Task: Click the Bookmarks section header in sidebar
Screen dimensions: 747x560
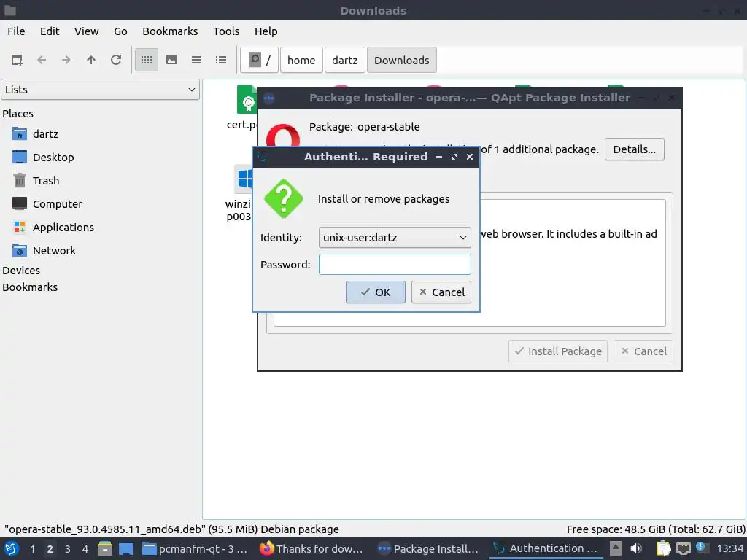Action: coord(30,287)
